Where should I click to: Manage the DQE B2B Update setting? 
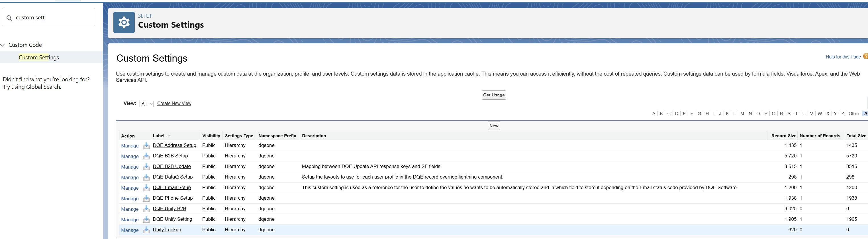pos(130,167)
